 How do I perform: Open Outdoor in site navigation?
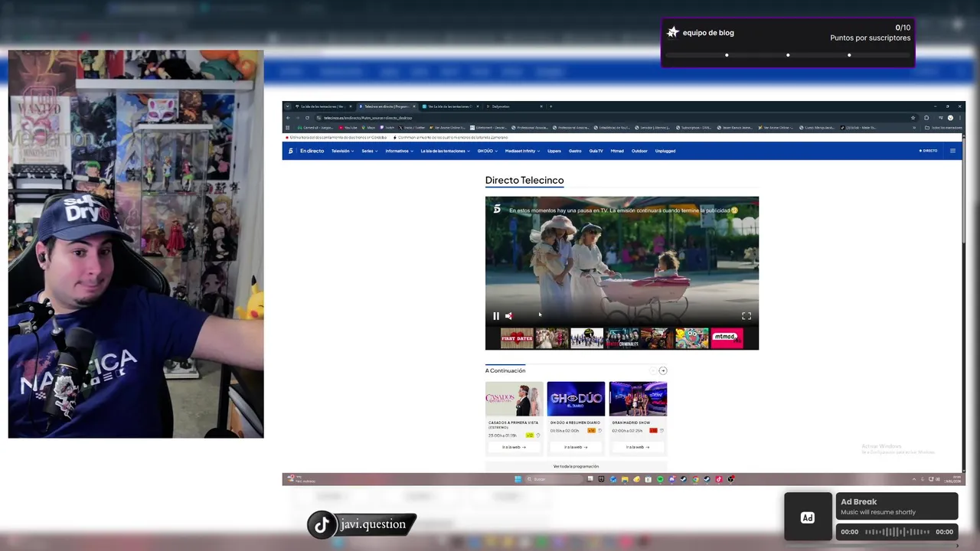(639, 151)
